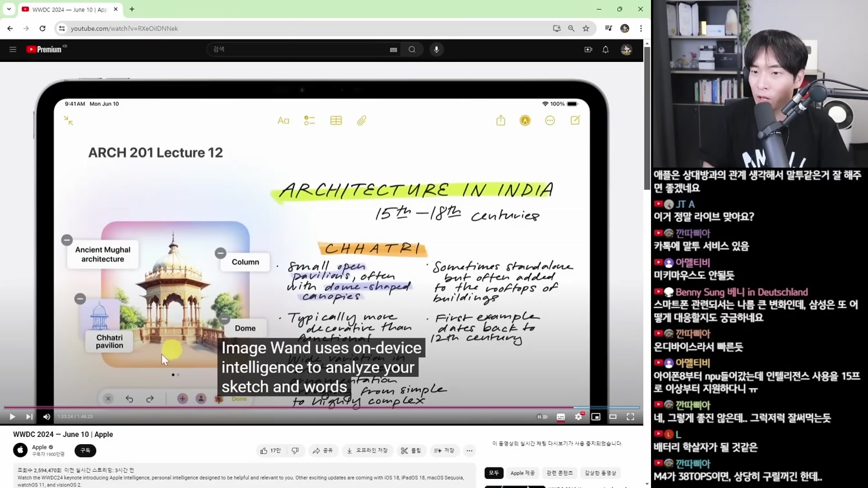Open Chrome tab search chevron
This screenshot has height=488, width=868.
click(9, 9)
